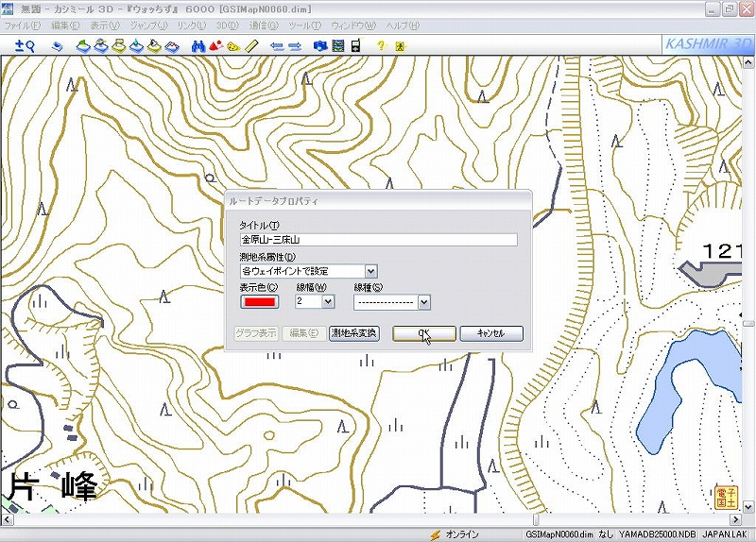
Task: Click the green-topped map layer icon
Action: point(83,46)
